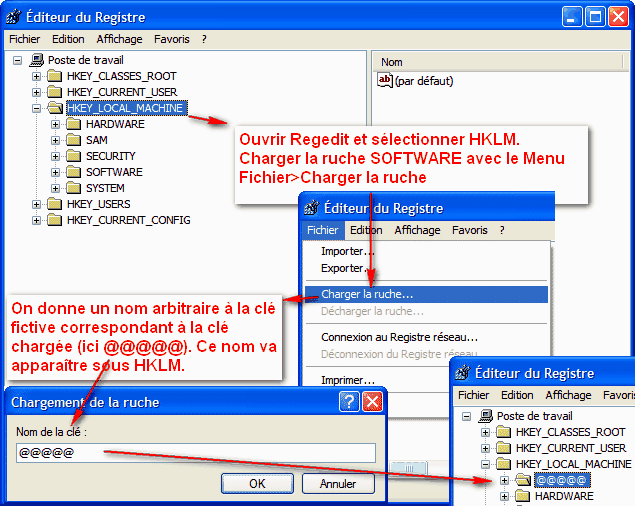The image size is (635, 506).
Task: Choose Charger la ruche... menu entry
Action: (426, 295)
